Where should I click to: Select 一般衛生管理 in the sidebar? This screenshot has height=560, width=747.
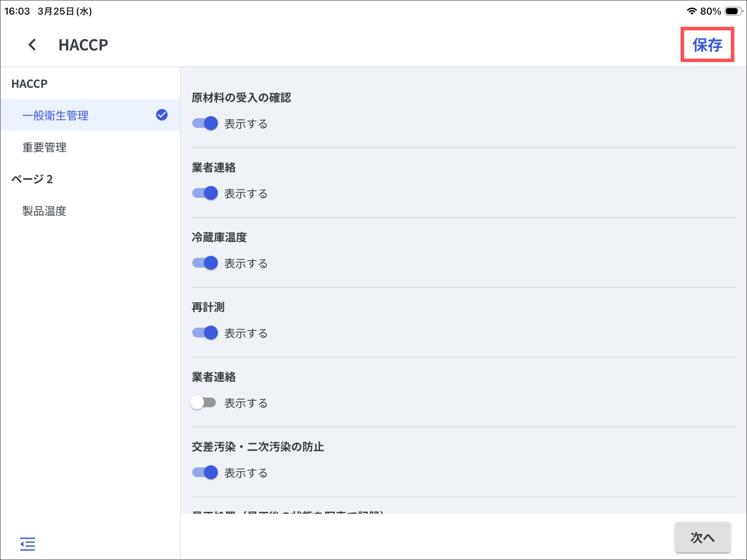coord(55,116)
